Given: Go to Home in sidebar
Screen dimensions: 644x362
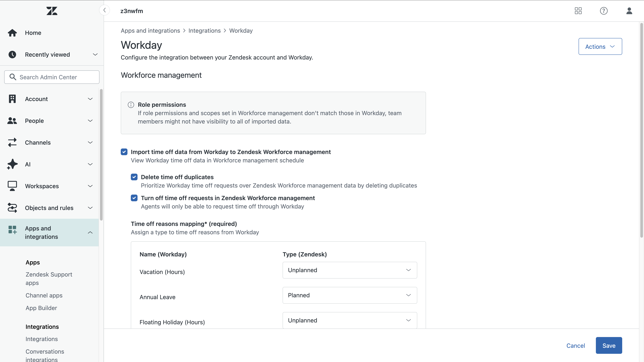Looking at the screenshot, I should (33, 33).
